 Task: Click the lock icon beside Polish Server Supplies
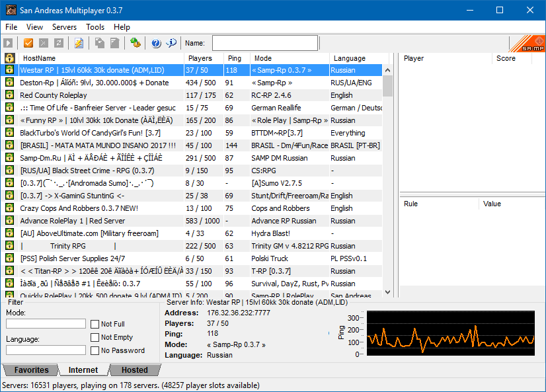10,258
